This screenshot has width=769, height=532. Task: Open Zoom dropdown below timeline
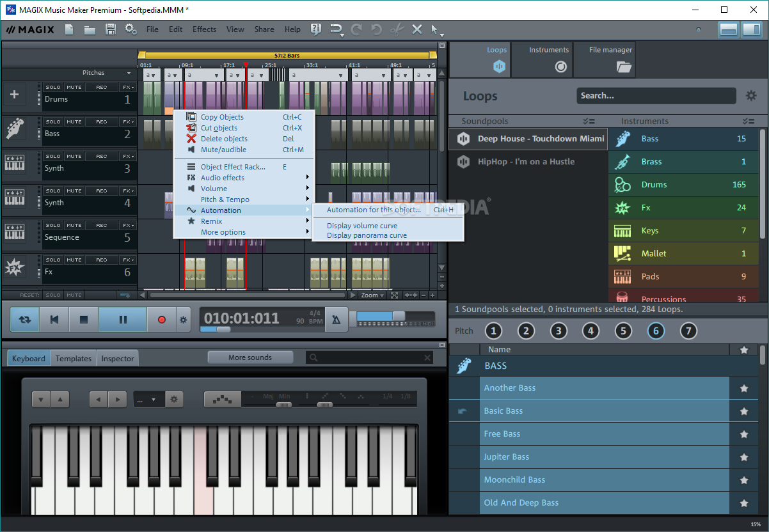(372, 295)
